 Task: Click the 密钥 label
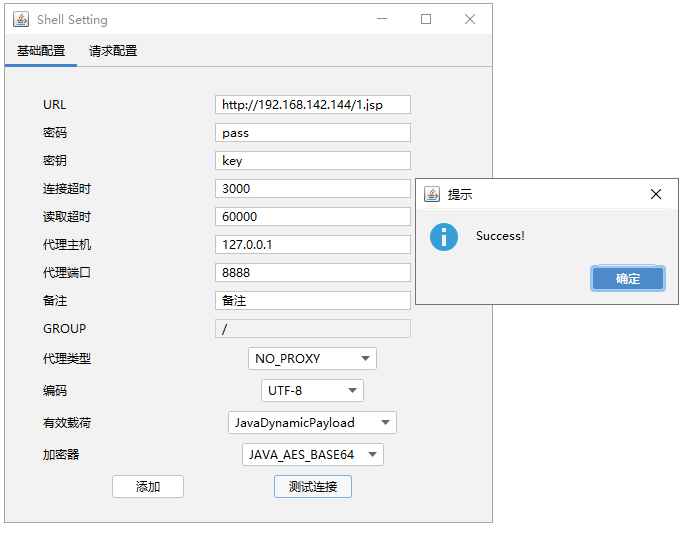point(55,160)
